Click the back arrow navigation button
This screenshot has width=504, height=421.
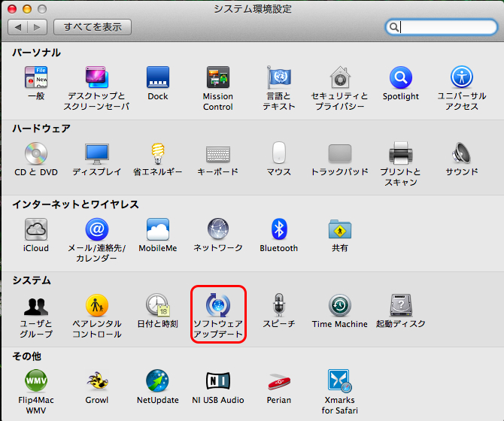pyautogui.click(x=18, y=27)
